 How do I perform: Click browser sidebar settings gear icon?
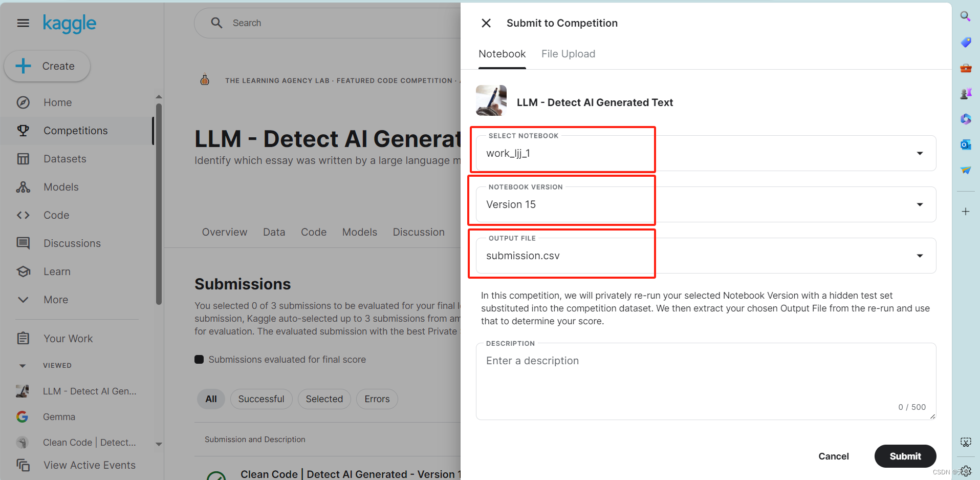coord(966,471)
